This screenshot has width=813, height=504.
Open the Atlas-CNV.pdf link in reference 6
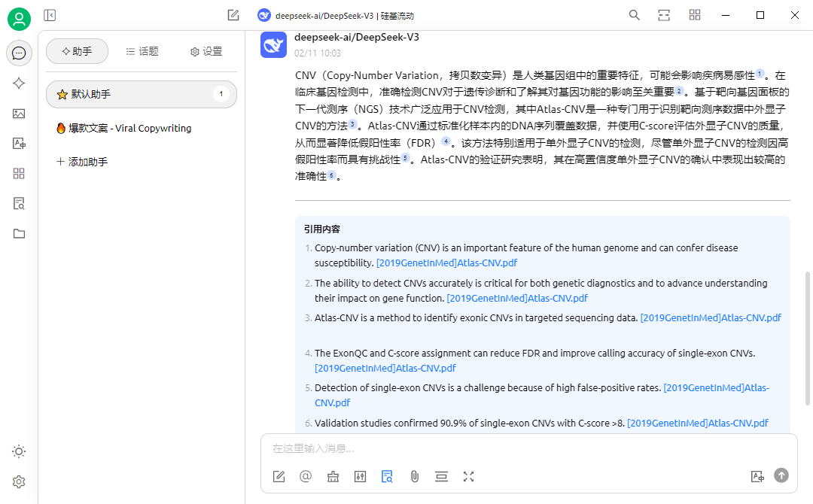coord(698,424)
